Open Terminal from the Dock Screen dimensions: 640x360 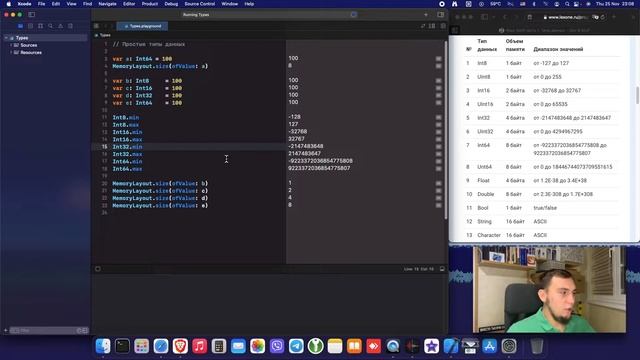(122, 346)
